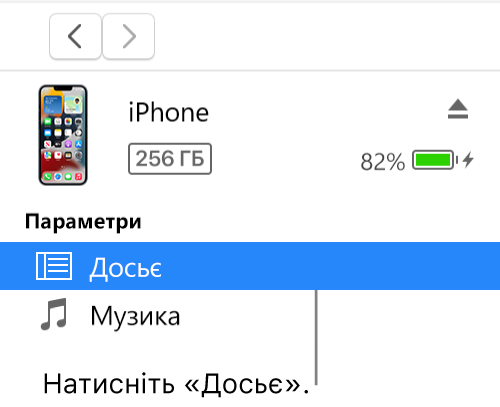Image resolution: width=500 pixels, height=407 pixels.
Task: Click the Параметри section header
Action: click(83, 222)
